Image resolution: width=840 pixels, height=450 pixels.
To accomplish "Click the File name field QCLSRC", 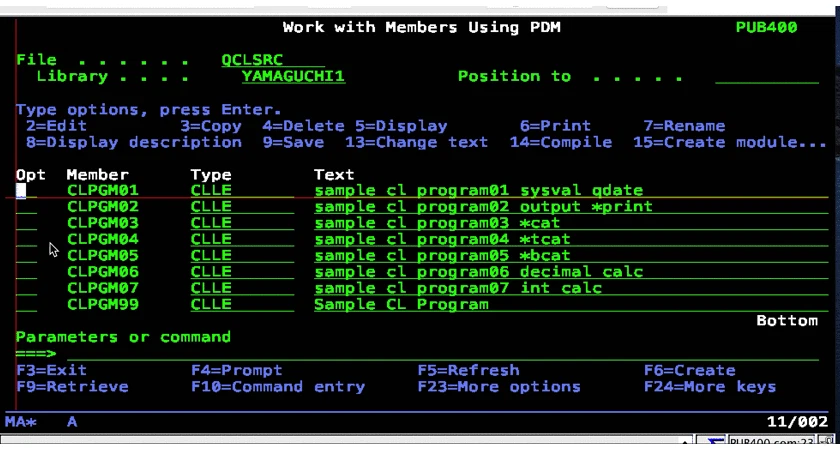I will tap(273, 60).
